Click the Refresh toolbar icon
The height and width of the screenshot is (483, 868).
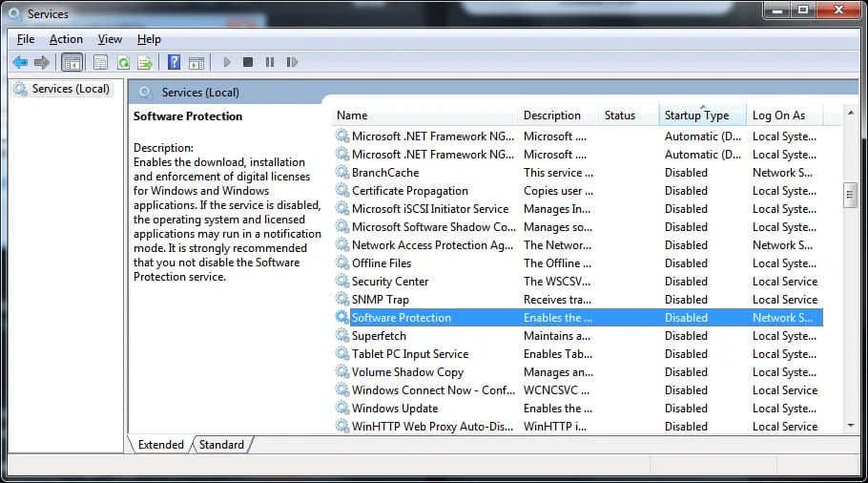[x=123, y=63]
